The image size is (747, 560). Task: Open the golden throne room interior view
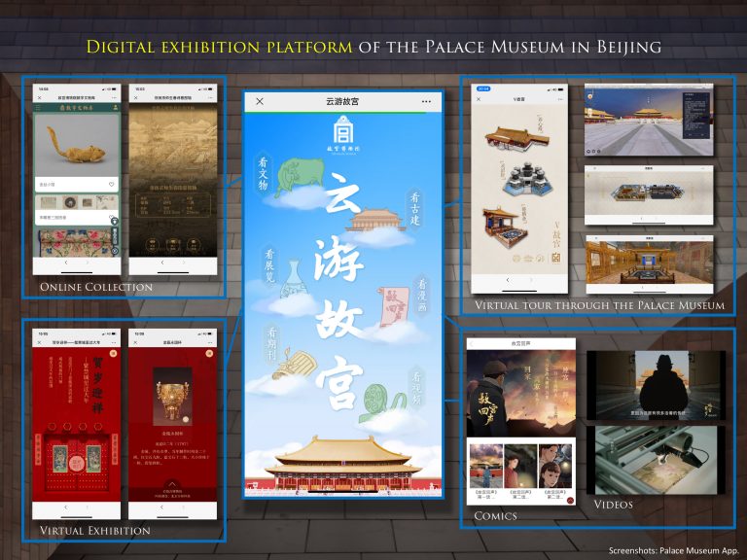pos(650,263)
